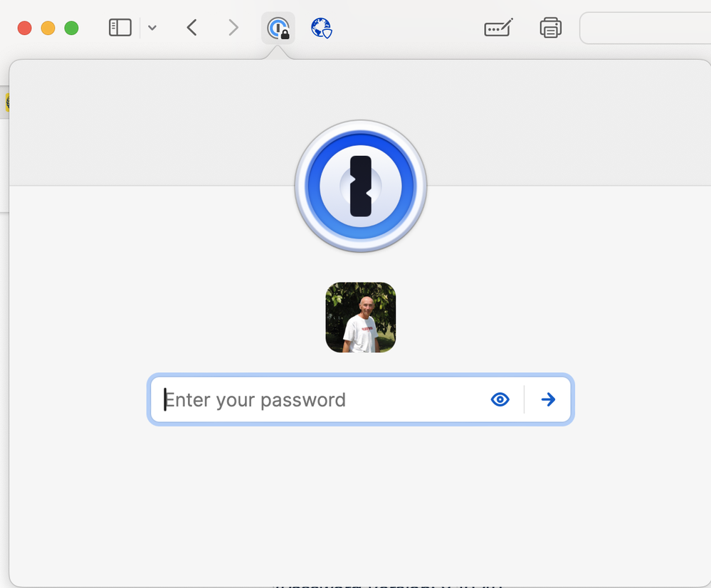Close the window with the red button
This screenshot has height=588, width=711.
pos(24,28)
